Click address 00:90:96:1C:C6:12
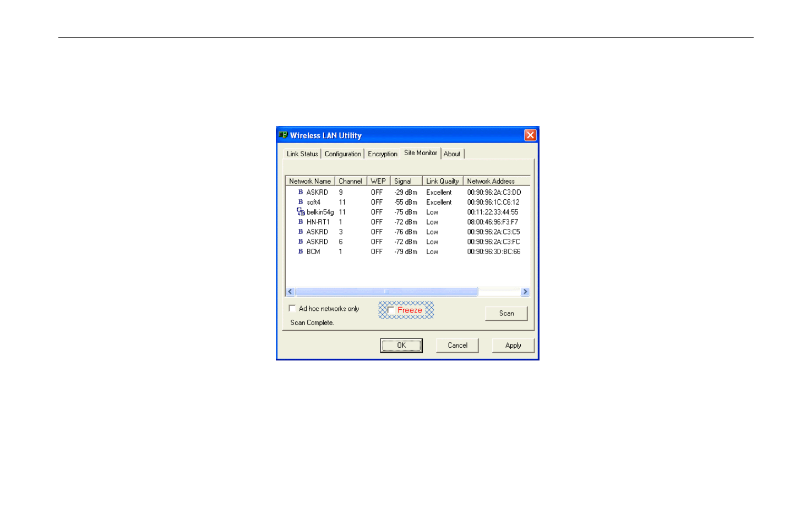Image resolution: width=812 pixels, height=525 pixels. 493,203
